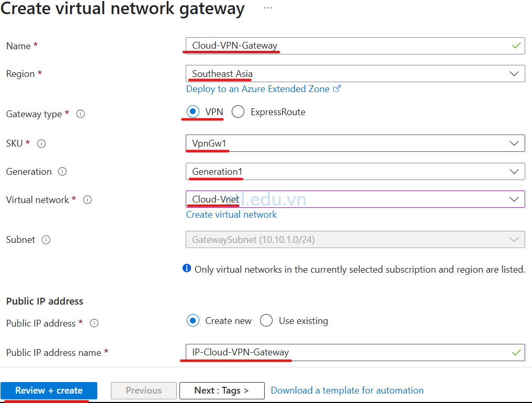Select the ExpressRoute gateway type radio
Image resolution: width=532 pixels, height=403 pixels.
[238, 111]
